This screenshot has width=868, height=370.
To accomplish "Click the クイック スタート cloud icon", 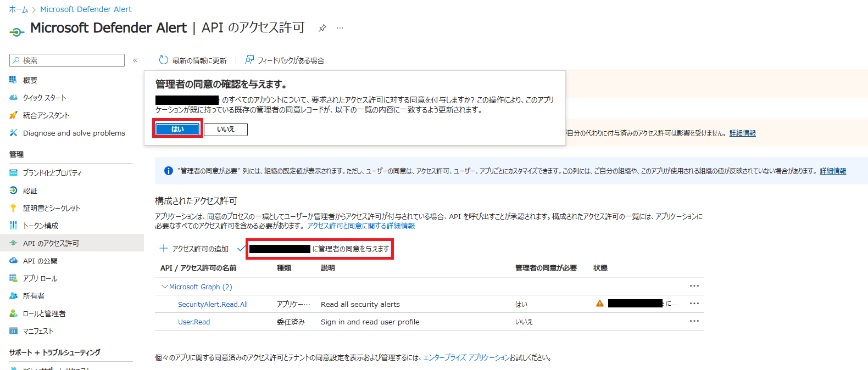I will tap(13, 98).
